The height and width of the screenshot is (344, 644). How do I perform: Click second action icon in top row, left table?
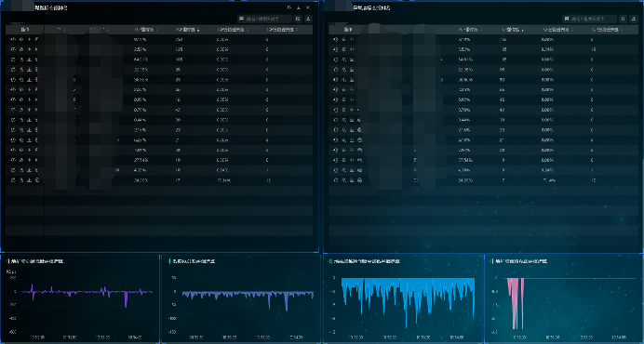coord(21,39)
